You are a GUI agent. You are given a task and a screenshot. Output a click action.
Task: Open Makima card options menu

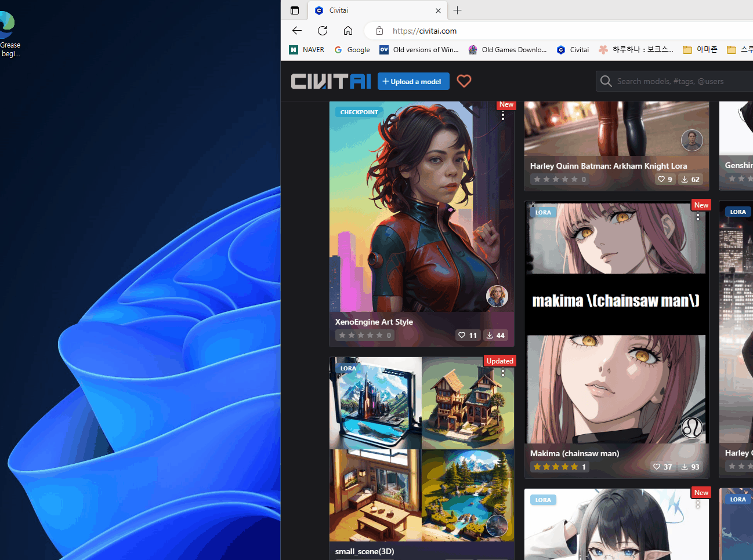point(698,216)
